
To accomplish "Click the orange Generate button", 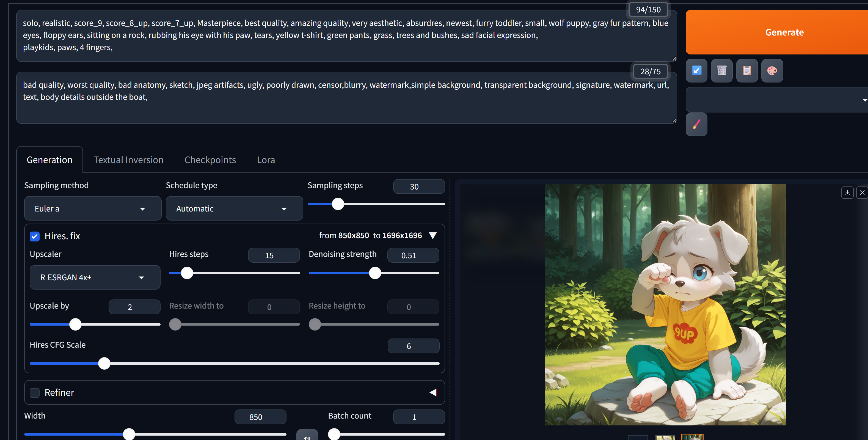I will tap(784, 32).
